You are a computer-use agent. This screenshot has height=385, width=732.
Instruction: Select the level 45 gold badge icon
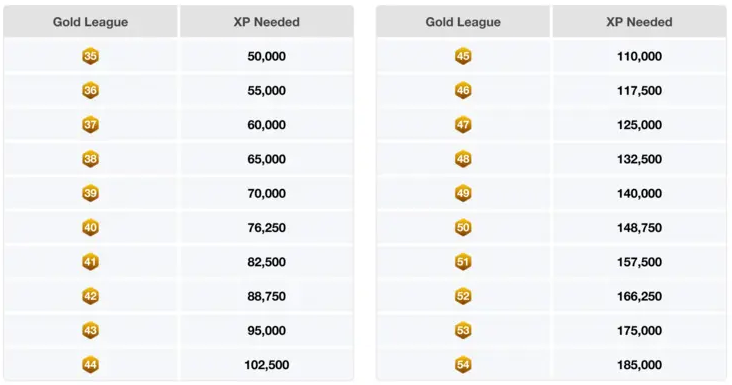463,56
